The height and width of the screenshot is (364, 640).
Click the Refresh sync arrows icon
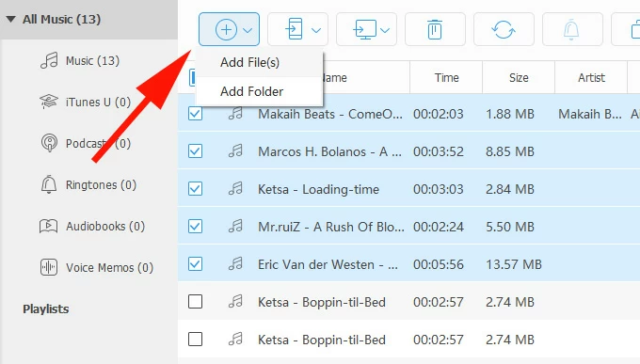tap(504, 30)
